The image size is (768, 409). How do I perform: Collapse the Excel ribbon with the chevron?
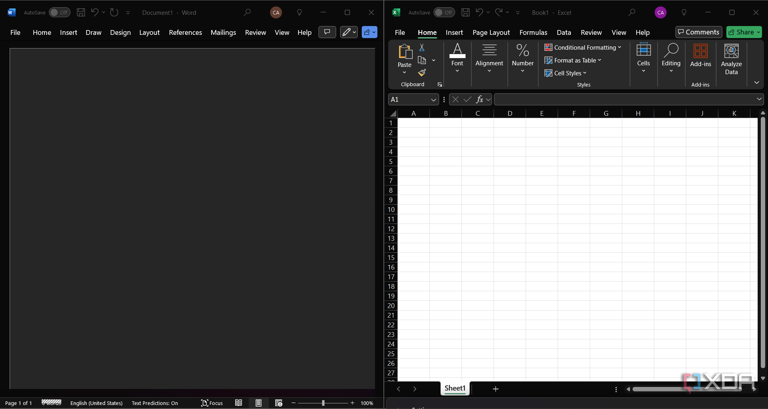pos(757,83)
